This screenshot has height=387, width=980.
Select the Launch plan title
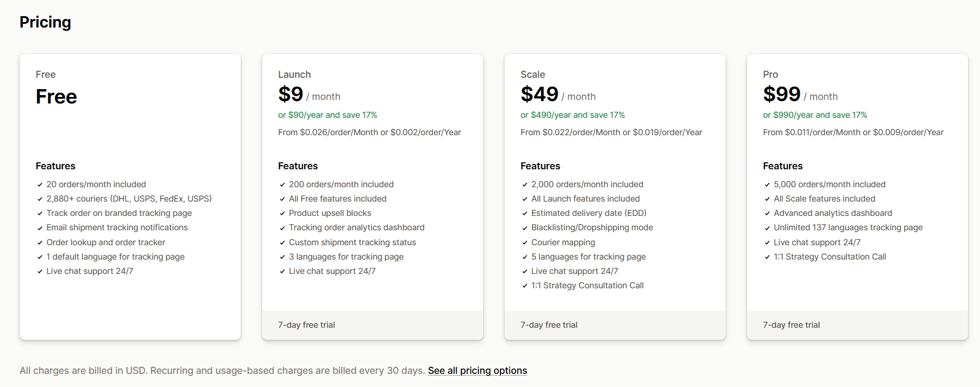(x=295, y=74)
